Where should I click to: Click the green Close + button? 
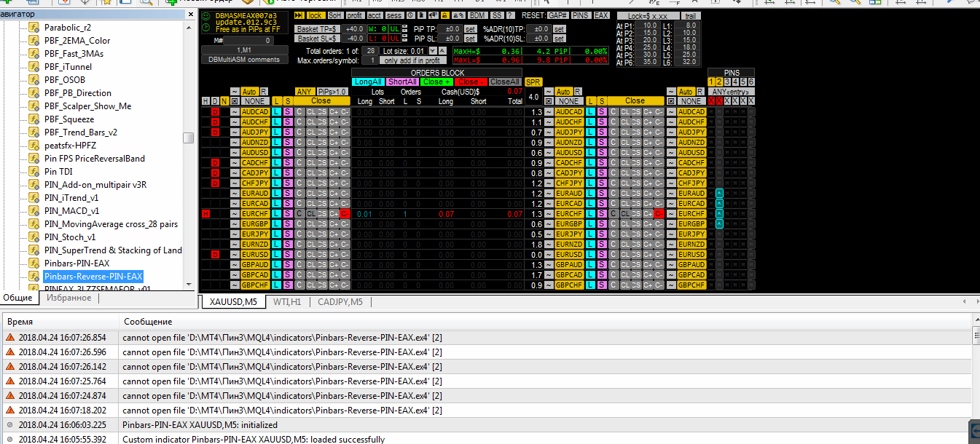coord(436,82)
